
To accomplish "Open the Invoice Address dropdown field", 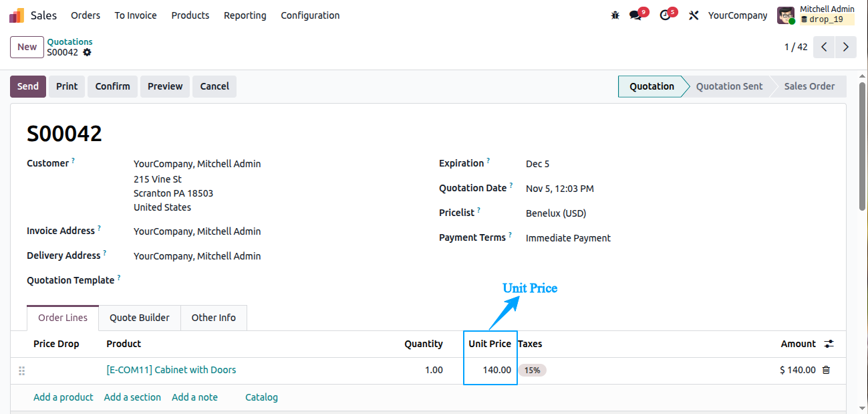I will tap(197, 231).
